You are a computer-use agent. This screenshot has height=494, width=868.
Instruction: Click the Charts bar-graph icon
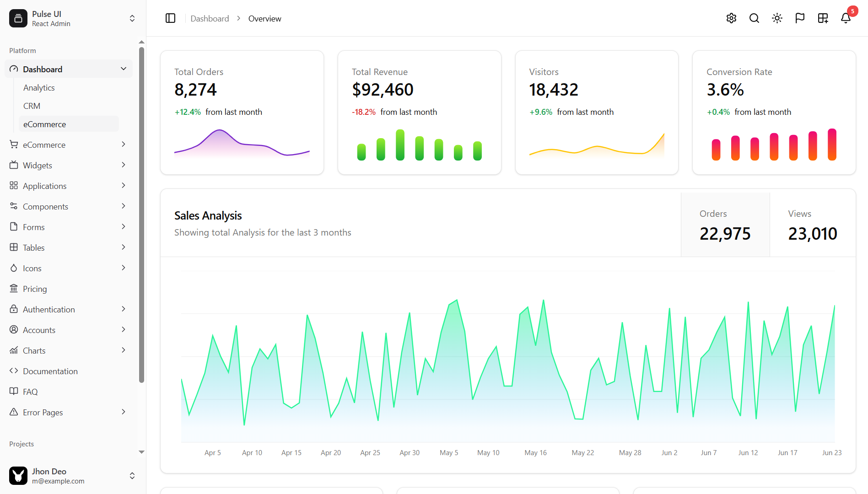click(x=14, y=350)
